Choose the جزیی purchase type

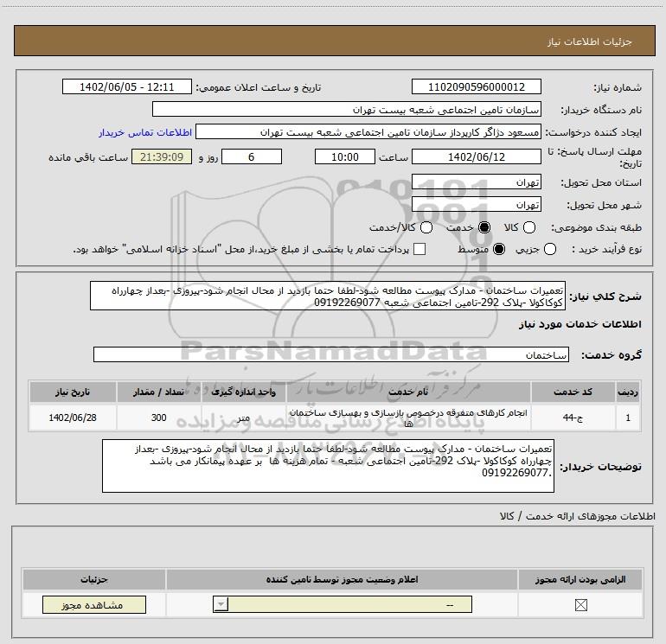click(x=549, y=249)
